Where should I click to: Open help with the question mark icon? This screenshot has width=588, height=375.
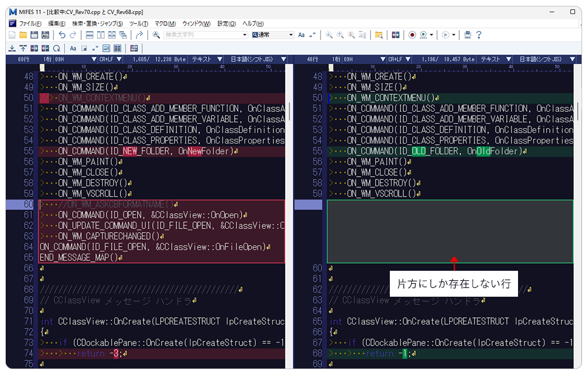tap(479, 35)
